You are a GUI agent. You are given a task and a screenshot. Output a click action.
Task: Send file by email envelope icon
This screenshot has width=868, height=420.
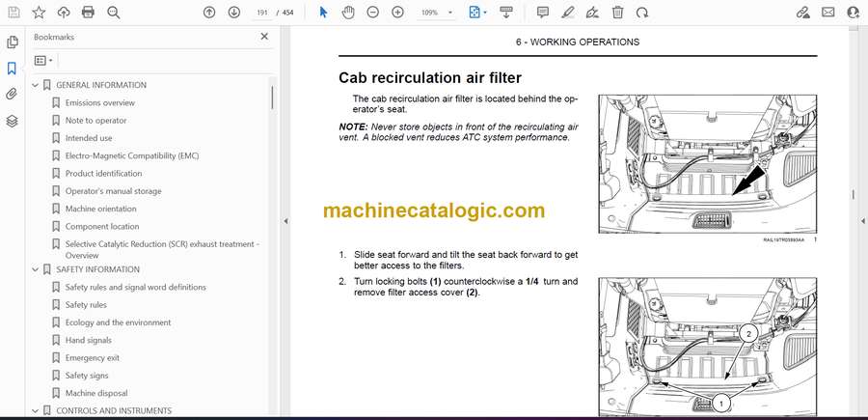pos(828,13)
